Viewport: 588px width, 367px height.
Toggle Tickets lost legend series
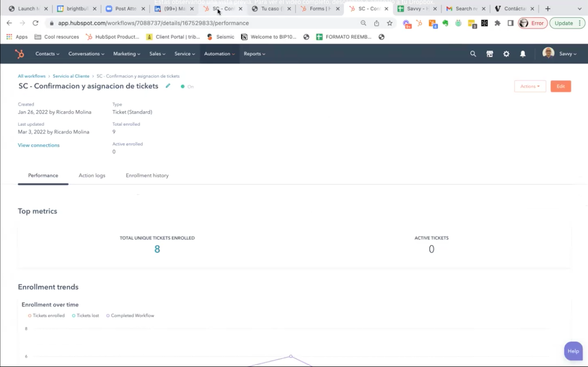85,316
